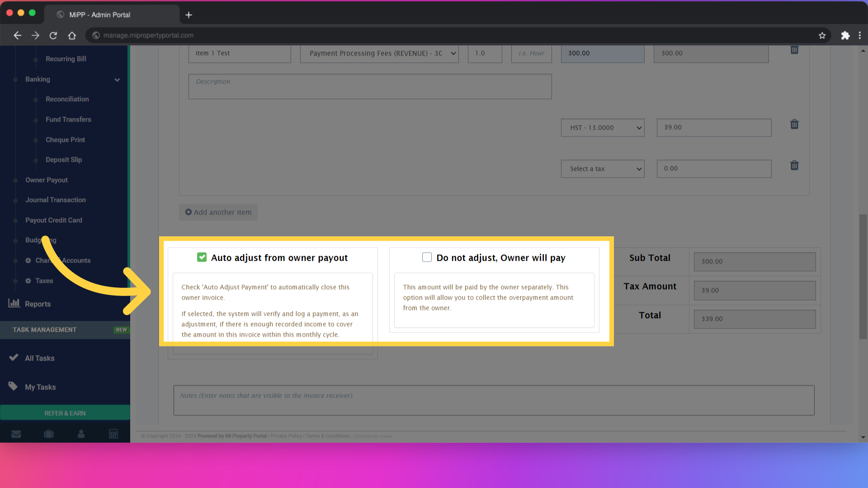
Task: Click the briefcase icon at sidebar bottom
Action: (x=48, y=433)
